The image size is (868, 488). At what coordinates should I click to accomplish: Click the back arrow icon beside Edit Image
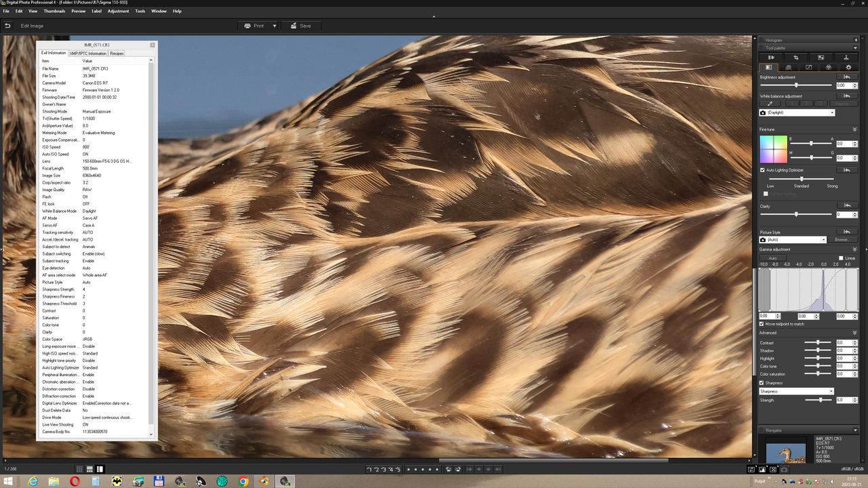pos(7,26)
